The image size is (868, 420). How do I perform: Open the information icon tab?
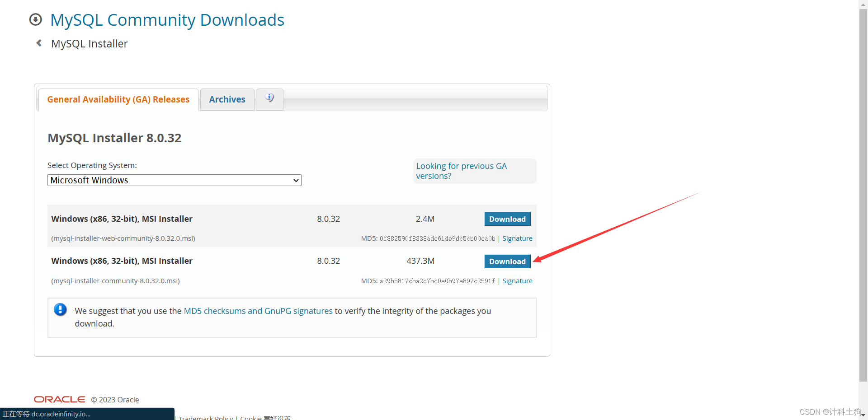(x=269, y=99)
